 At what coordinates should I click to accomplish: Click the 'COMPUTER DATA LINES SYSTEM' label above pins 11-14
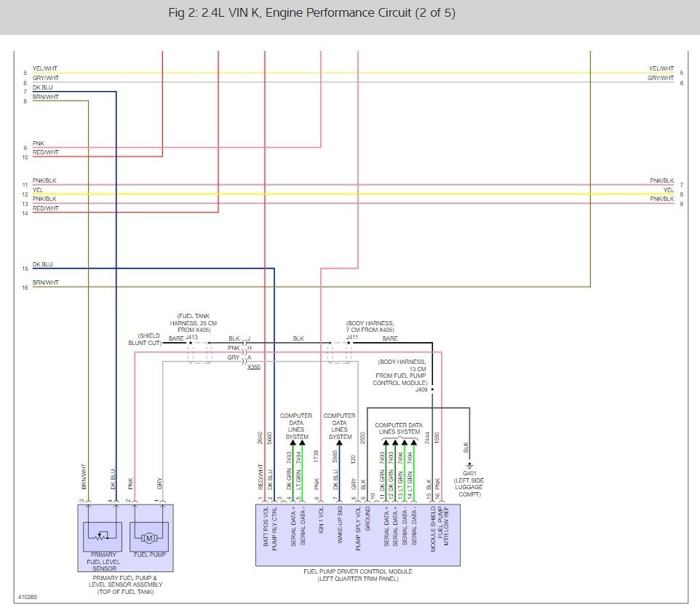pyautogui.click(x=399, y=429)
